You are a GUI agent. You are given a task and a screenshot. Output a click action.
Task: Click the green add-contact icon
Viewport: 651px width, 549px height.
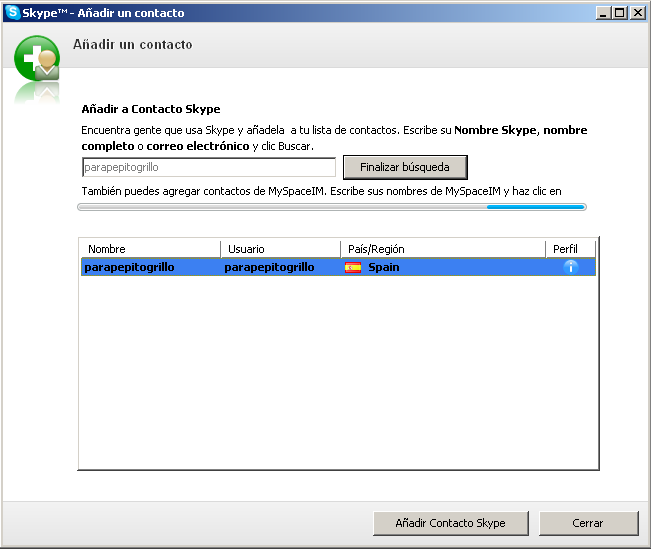click(x=37, y=59)
